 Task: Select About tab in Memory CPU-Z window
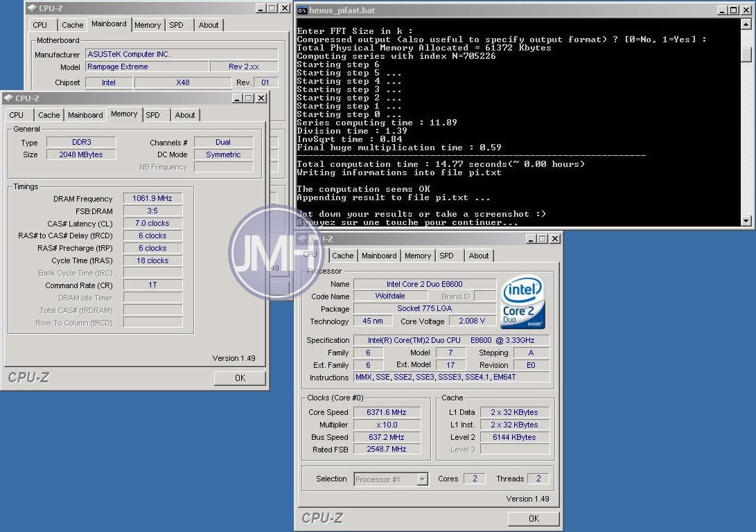click(185, 115)
